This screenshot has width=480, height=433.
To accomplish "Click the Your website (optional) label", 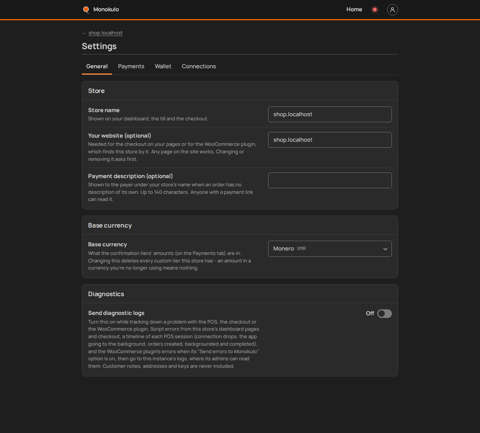I will (120, 136).
